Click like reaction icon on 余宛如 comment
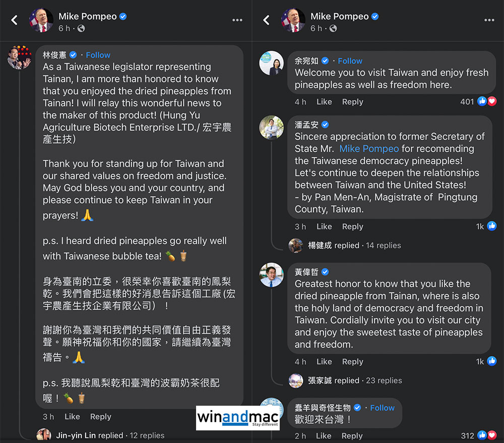The image size is (504, 443). [482, 101]
